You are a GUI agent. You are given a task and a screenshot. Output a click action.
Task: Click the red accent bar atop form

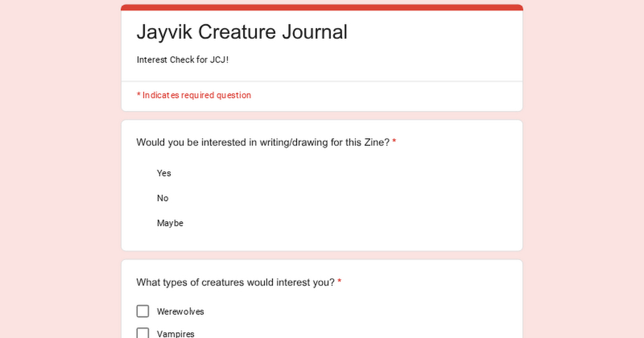(x=322, y=8)
